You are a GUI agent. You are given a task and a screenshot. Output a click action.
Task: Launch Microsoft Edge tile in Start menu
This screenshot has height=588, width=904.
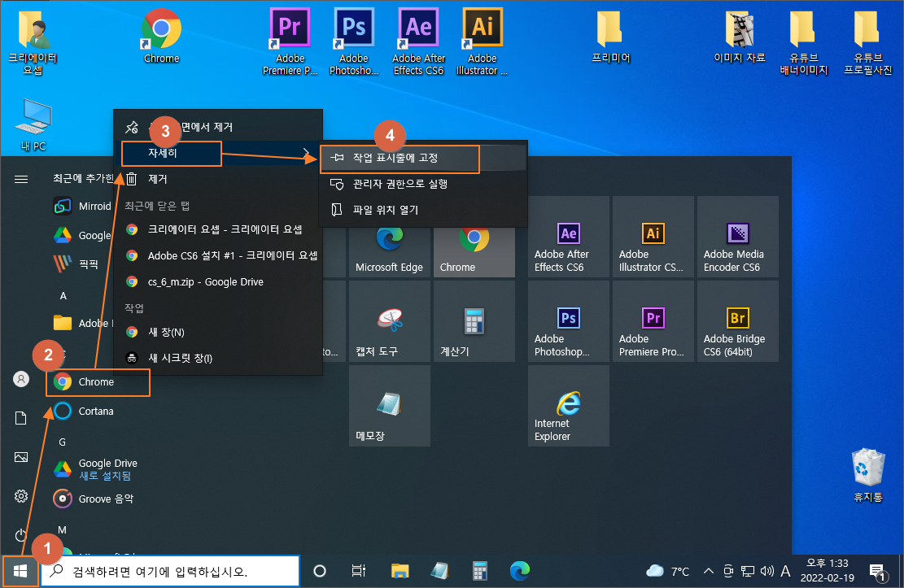pos(389,252)
